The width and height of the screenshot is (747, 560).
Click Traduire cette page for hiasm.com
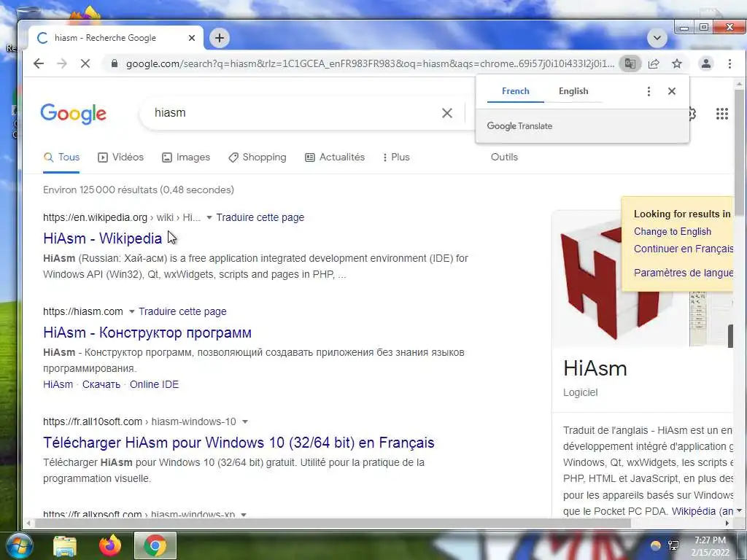[182, 311]
